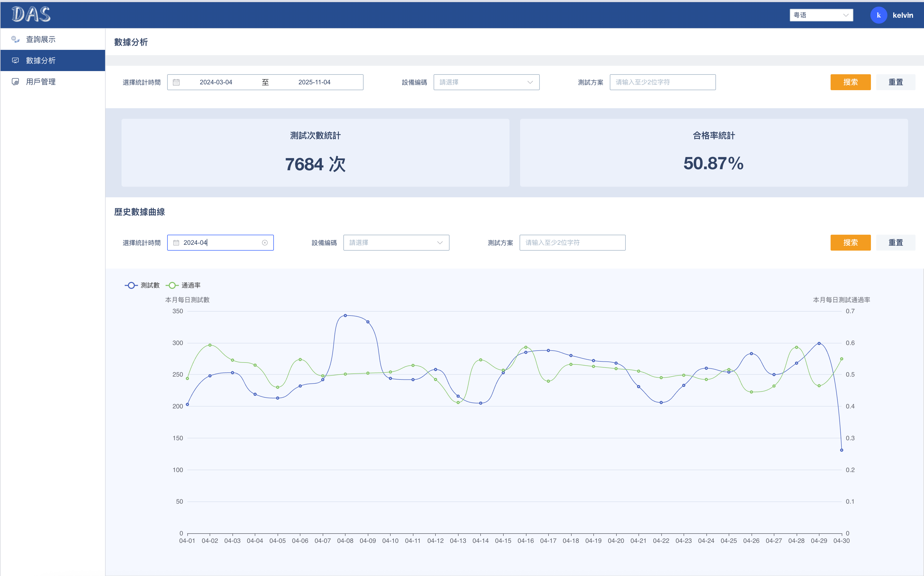Screen dimensions: 924x576
Task: Click the calendar icon in date range picker
Action: point(176,82)
